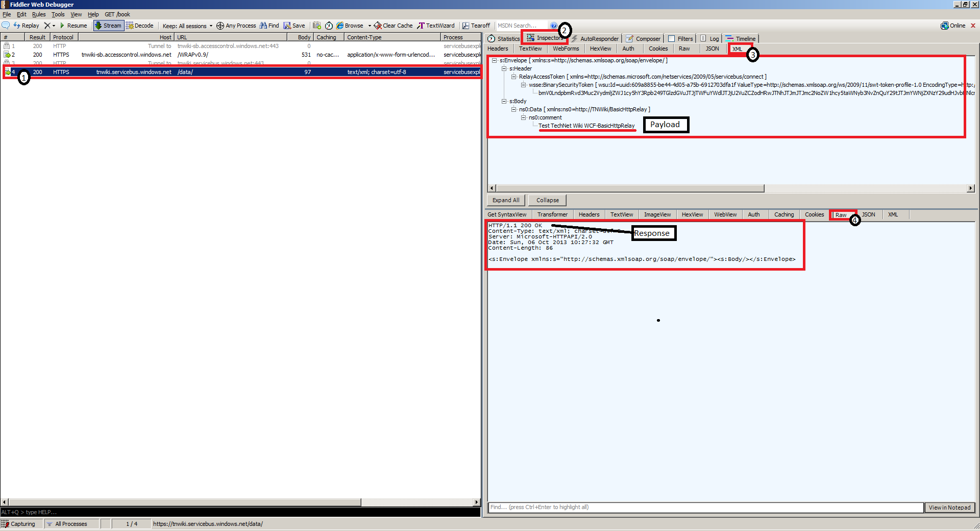Switch to the AutoResponder tab
Viewport: 980px width, 531px height.
coord(595,39)
